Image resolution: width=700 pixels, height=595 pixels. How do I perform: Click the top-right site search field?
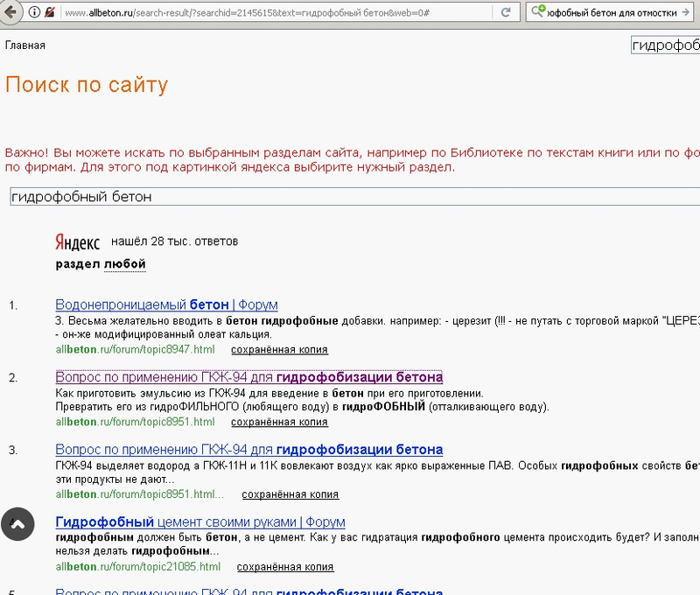[665, 45]
